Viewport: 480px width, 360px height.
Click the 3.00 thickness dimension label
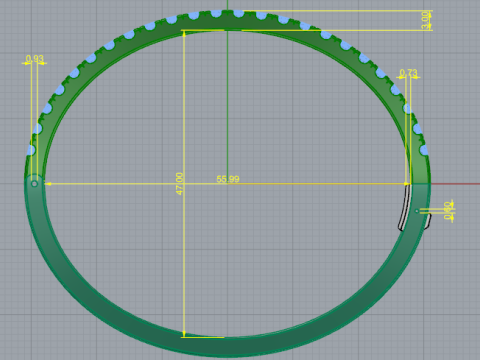425,20
